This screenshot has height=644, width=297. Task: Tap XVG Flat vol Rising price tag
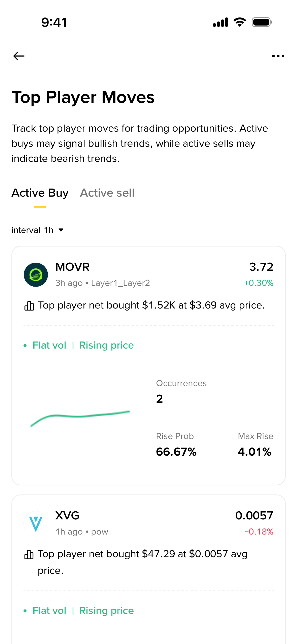point(83,610)
